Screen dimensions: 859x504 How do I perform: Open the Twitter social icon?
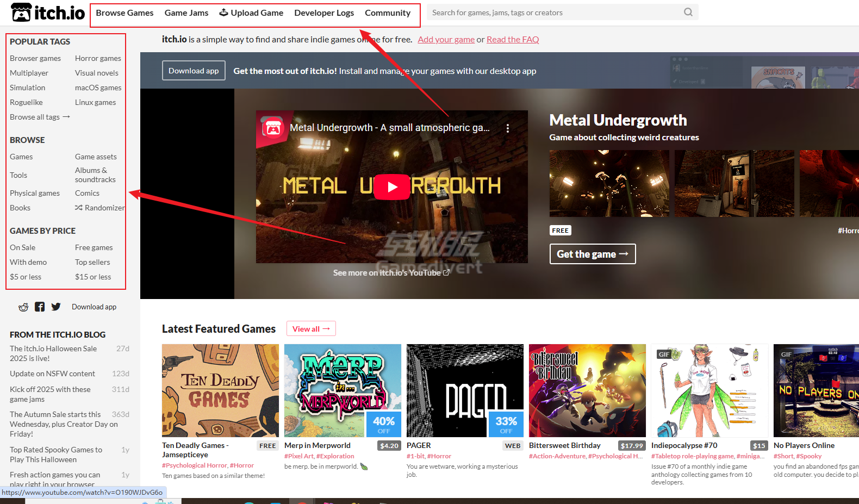click(56, 307)
